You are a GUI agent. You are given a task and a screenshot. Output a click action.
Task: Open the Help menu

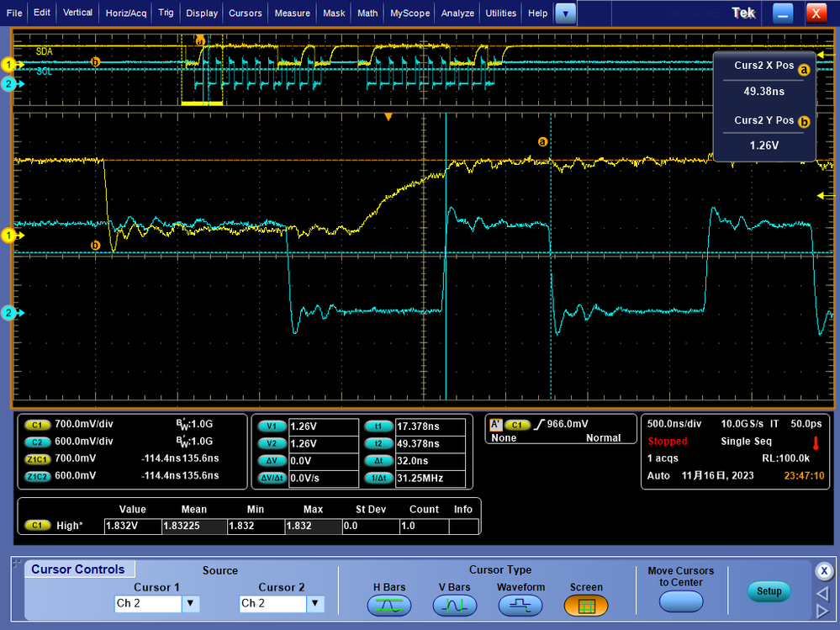pos(538,13)
